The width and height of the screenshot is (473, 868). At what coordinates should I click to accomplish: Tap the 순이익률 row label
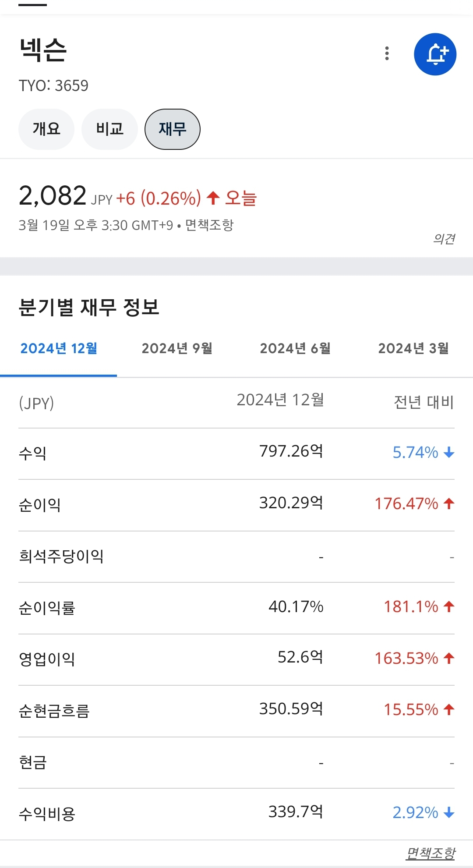[47, 608]
